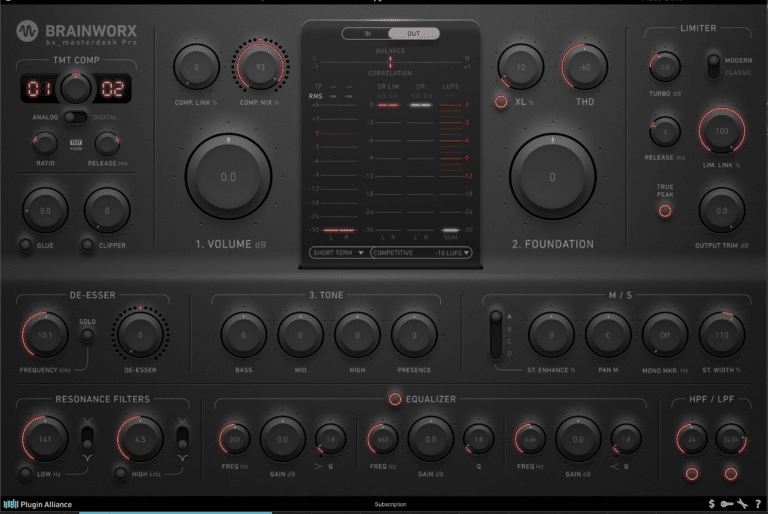
Task: Click the Equalizer power button
Action: 394,399
